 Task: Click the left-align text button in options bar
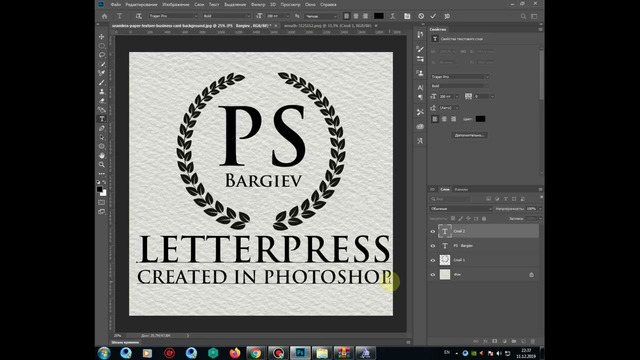pos(346,16)
